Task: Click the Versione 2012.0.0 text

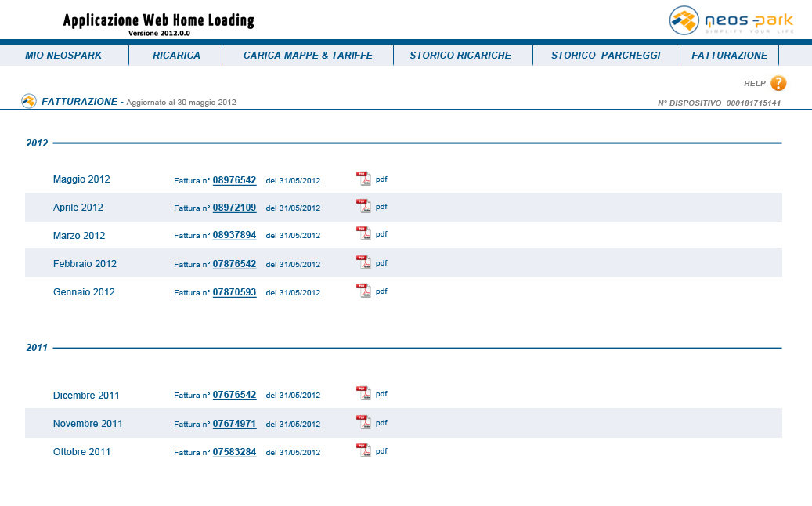Action: 159,33
